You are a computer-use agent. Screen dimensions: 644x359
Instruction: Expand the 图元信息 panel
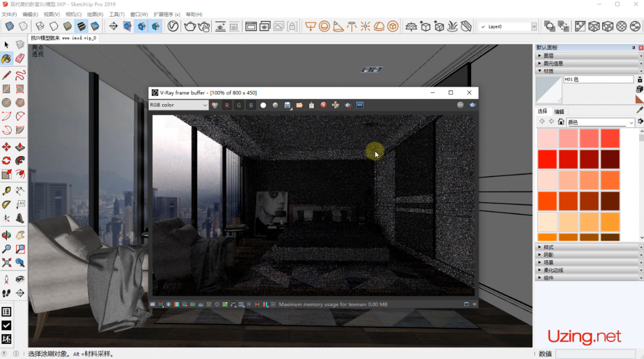pos(587,63)
